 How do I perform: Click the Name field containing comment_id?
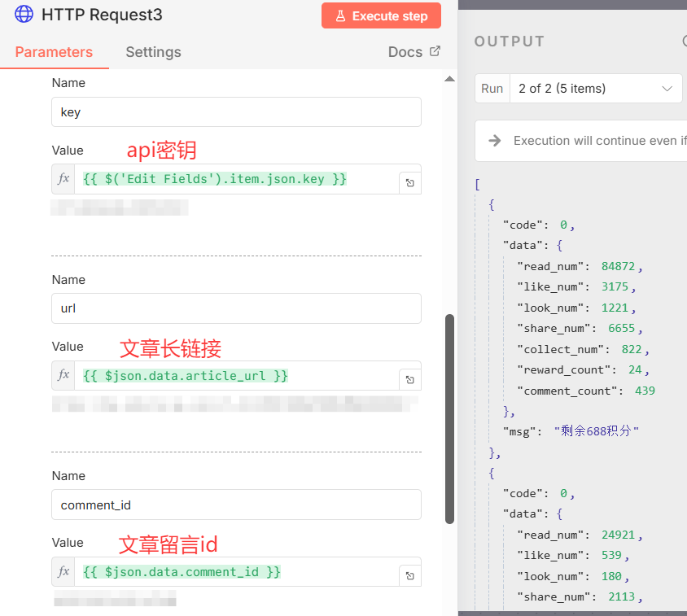236,505
